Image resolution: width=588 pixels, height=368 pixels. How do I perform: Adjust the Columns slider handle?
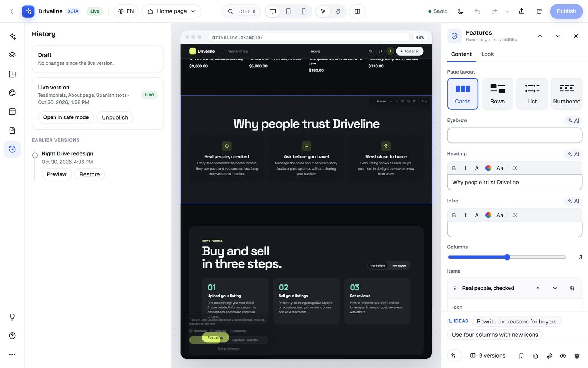pos(507,257)
